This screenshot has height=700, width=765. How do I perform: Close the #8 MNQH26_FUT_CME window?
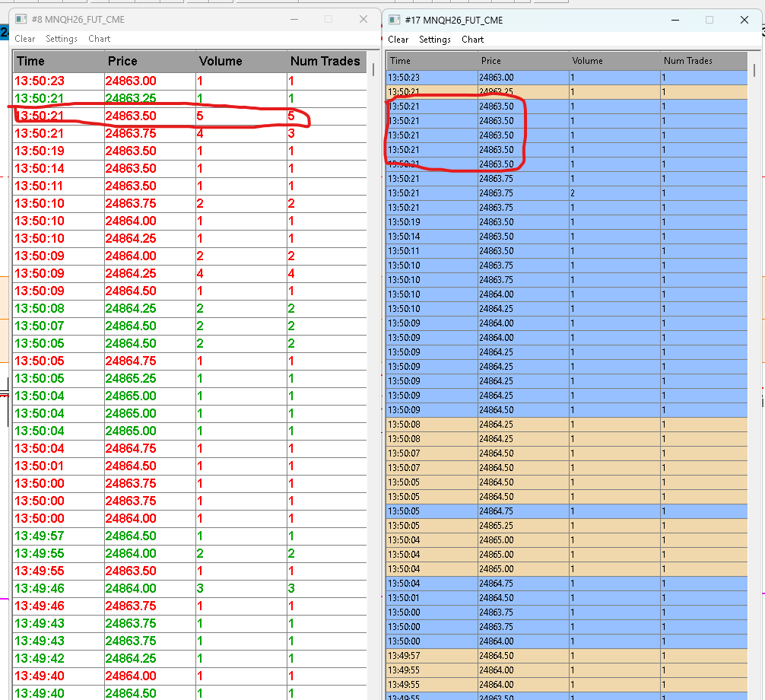click(363, 20)
